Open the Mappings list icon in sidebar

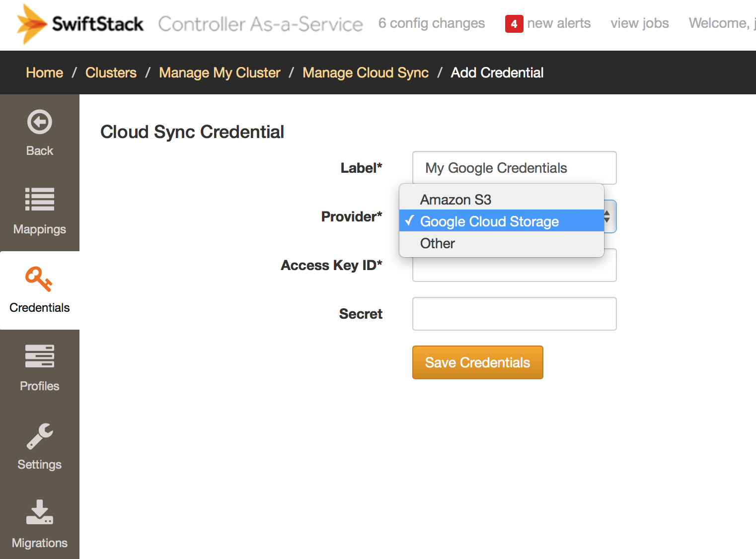[x=40, y=199]
